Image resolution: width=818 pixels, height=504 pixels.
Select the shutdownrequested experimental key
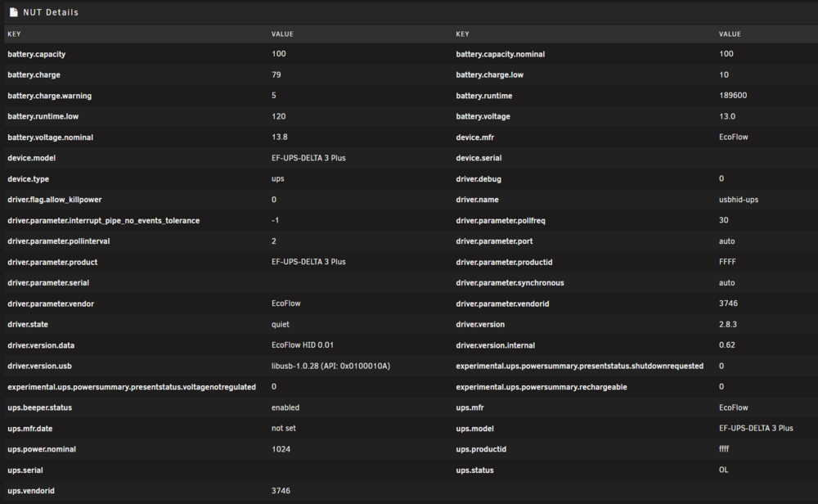tap(580, 367)
